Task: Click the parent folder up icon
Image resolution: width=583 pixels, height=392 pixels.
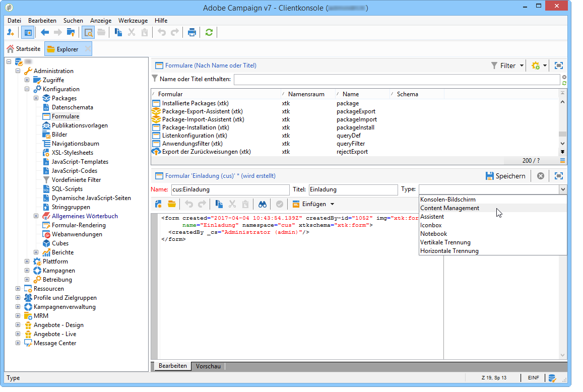Action: pos(71,32)
